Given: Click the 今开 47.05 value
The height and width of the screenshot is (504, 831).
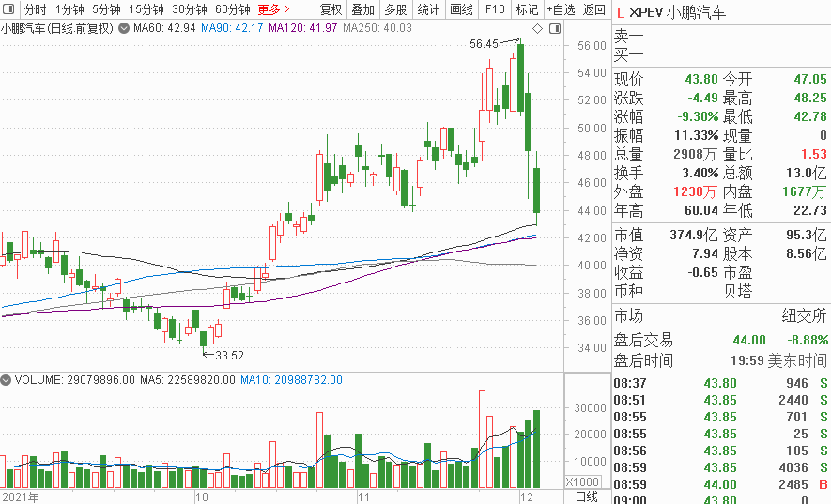Looking at the screenshot, I should 810,80.
